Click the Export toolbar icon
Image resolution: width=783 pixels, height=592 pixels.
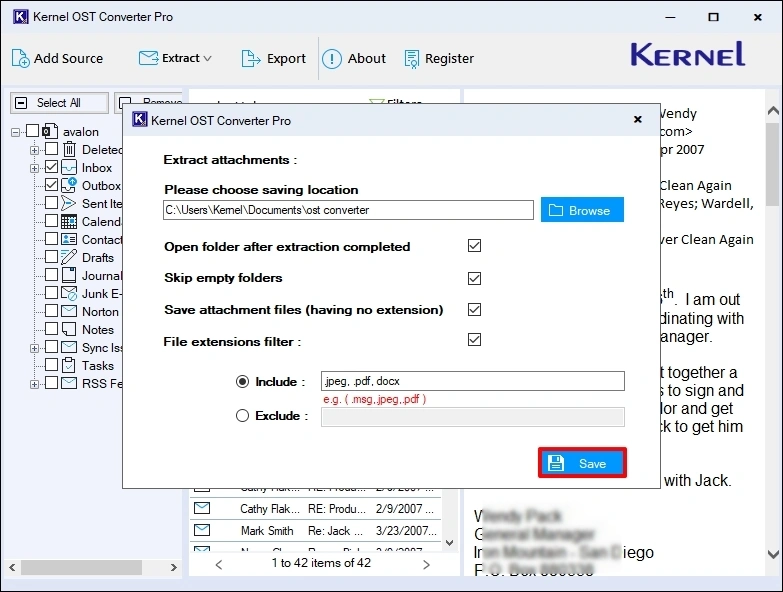252,59
